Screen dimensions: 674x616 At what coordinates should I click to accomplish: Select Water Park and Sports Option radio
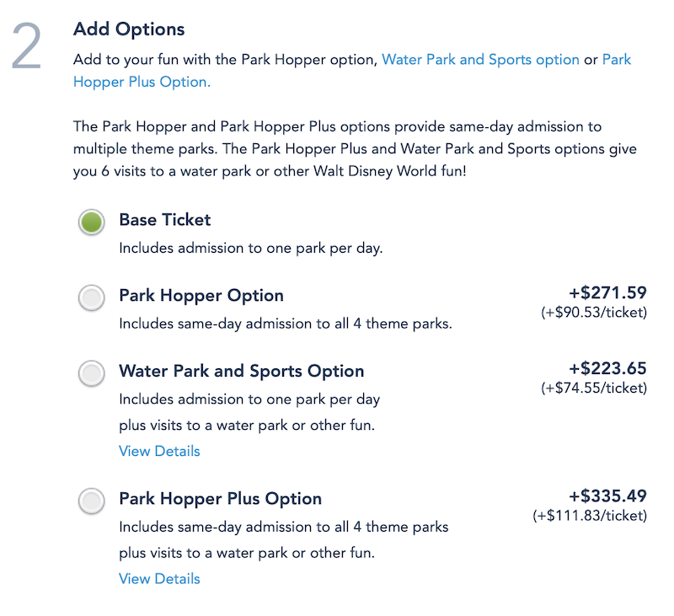click(91, 373)
